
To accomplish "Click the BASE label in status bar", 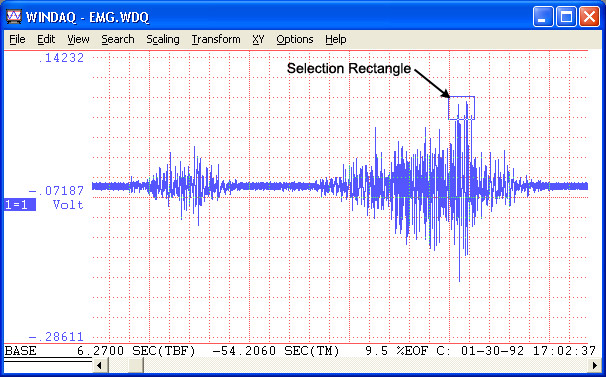I will pos(20,351).
